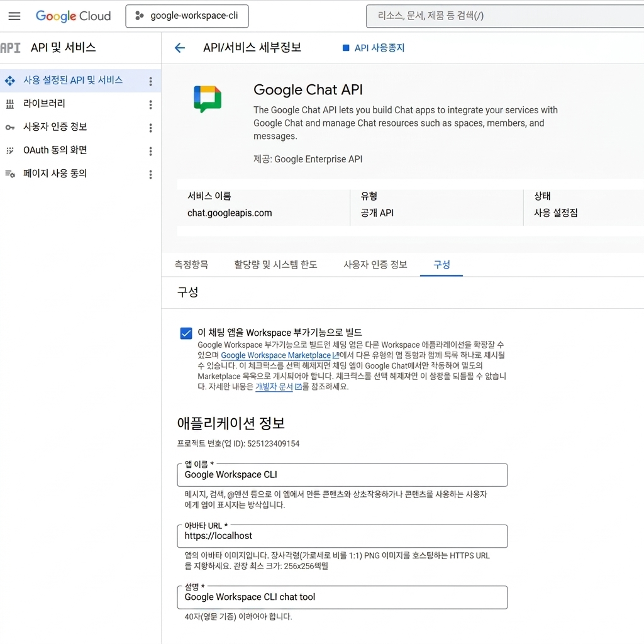The width and height of the screenshot is (644, 644).
Task: Click the chat.googleapis.com service name
Action: 230,213
